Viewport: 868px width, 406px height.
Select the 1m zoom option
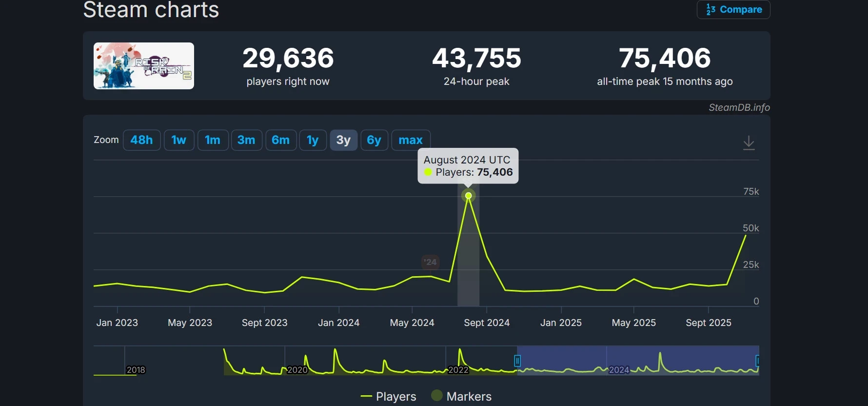pos(213,141)
